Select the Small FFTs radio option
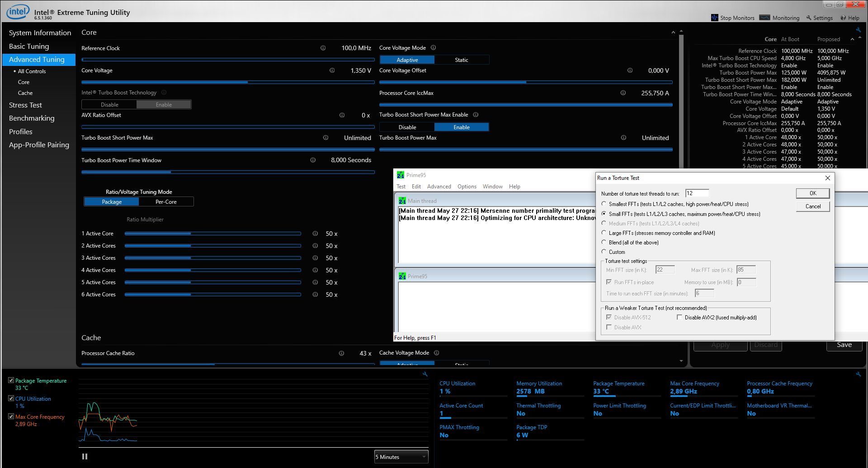Image resolution: width=868 pixels, height=468 pixels. 604,214
